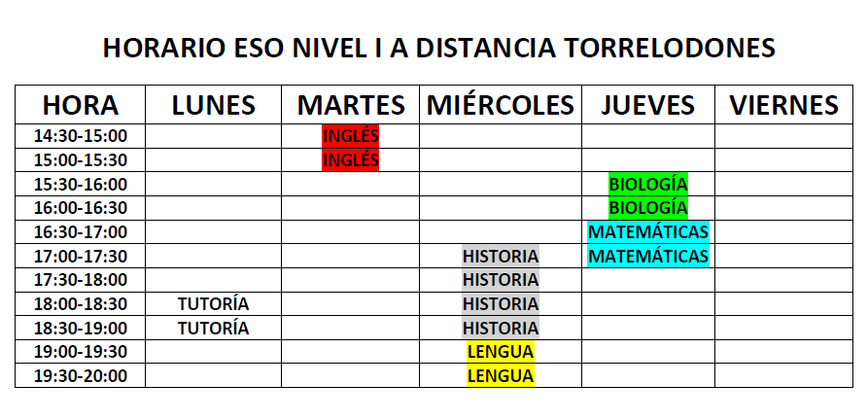868x419 pixels.
Task: Click the green BIOLOGÍA cell at 16:00-16:30
Action: click(x=648, y=208)
